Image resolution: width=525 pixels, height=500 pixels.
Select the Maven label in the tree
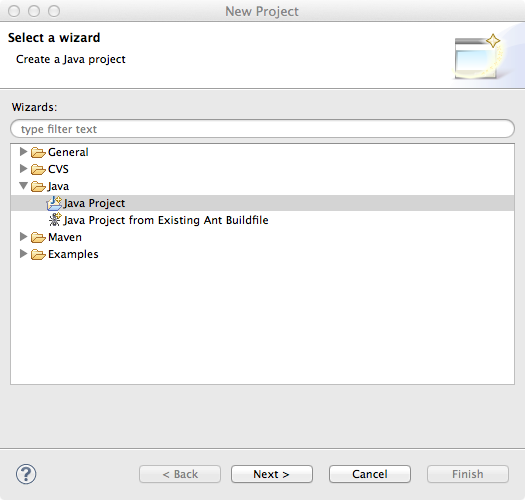pyautogui.click(x=65, y=237)
